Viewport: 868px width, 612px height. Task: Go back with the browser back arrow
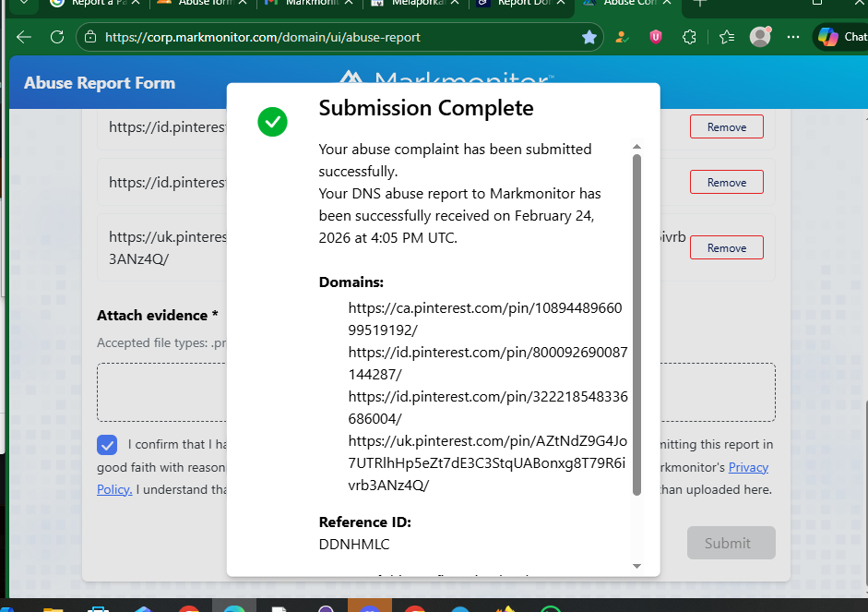24,37
